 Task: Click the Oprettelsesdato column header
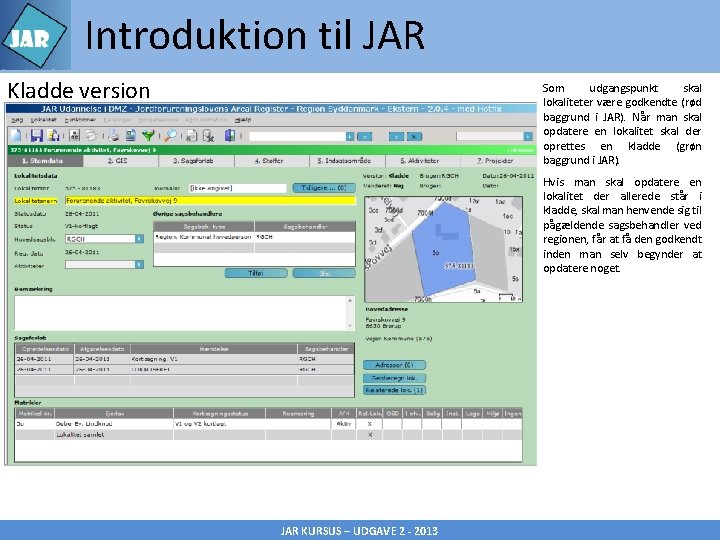45,349
